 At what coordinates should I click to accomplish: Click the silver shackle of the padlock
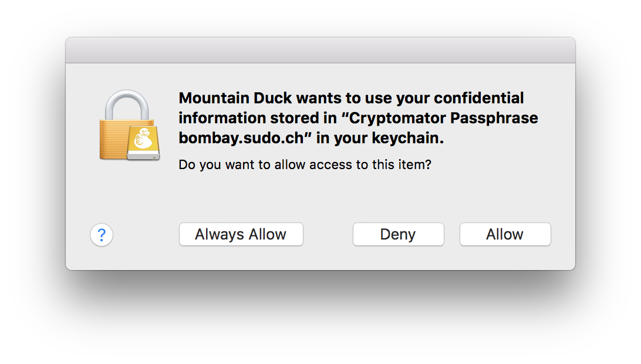pos(127,105)
